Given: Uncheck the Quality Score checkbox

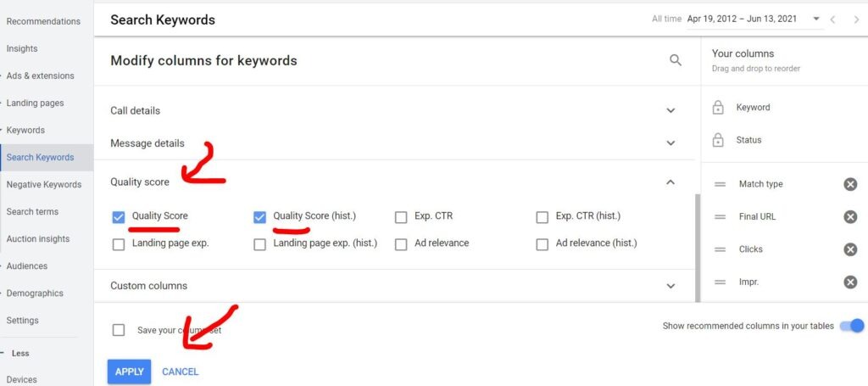Looking at the screenshot, I should [119, 217].
